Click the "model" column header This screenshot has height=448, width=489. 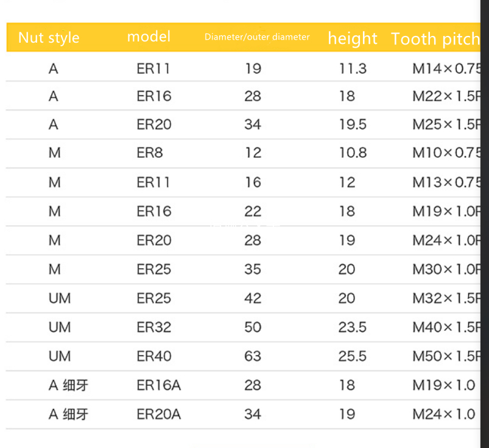point(149,37)
